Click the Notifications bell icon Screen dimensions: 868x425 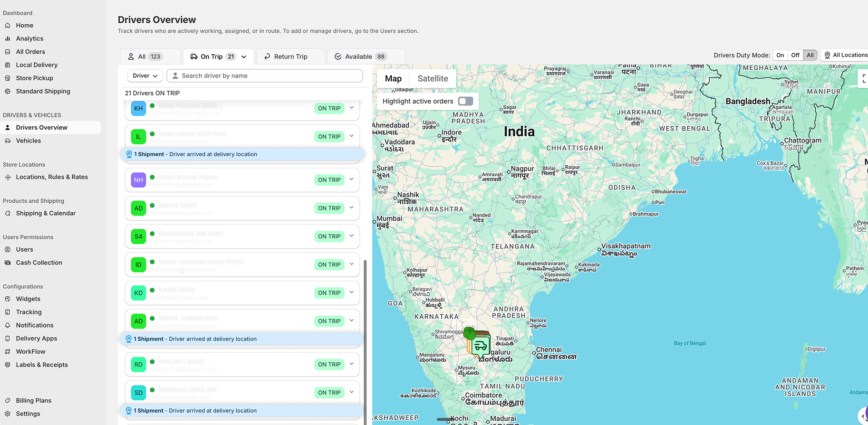point(8,325)
